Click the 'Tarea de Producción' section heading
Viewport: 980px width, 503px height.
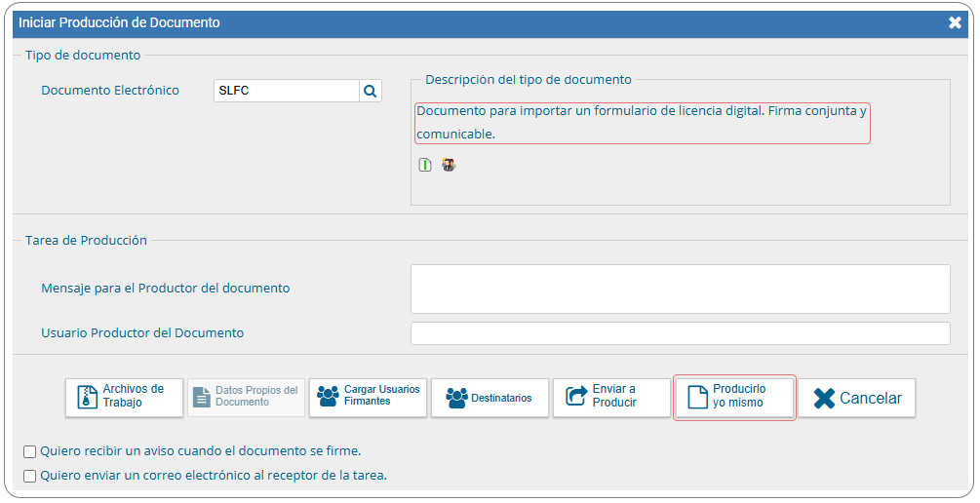point(86,241)
